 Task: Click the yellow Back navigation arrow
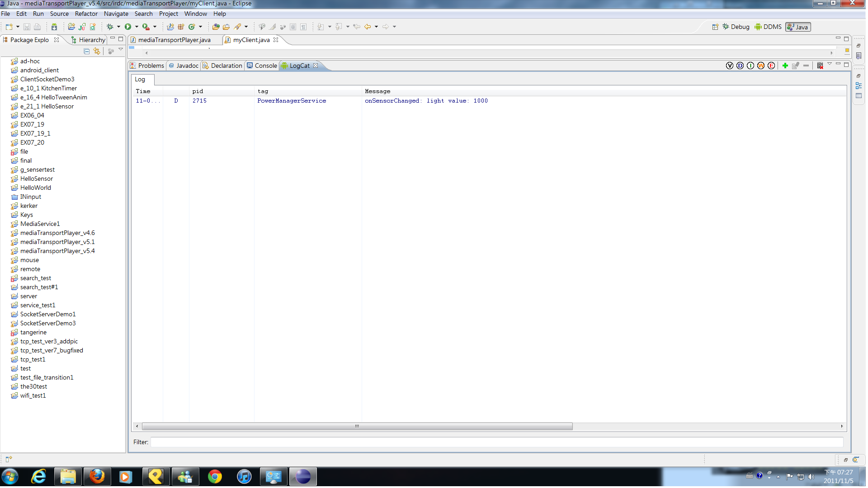(x=368, y=27)
